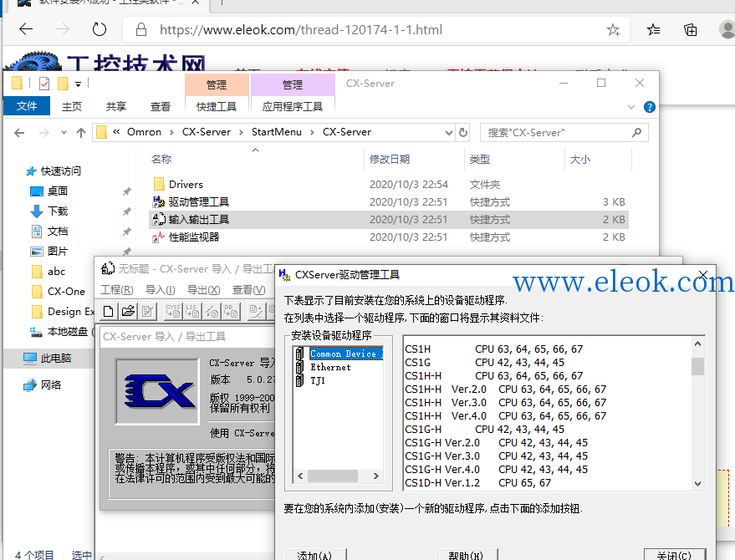This screenshot has height=560, width=735.
Task: Click the edit document icon in import/export toolbar
Action: (x=147, y=311)
